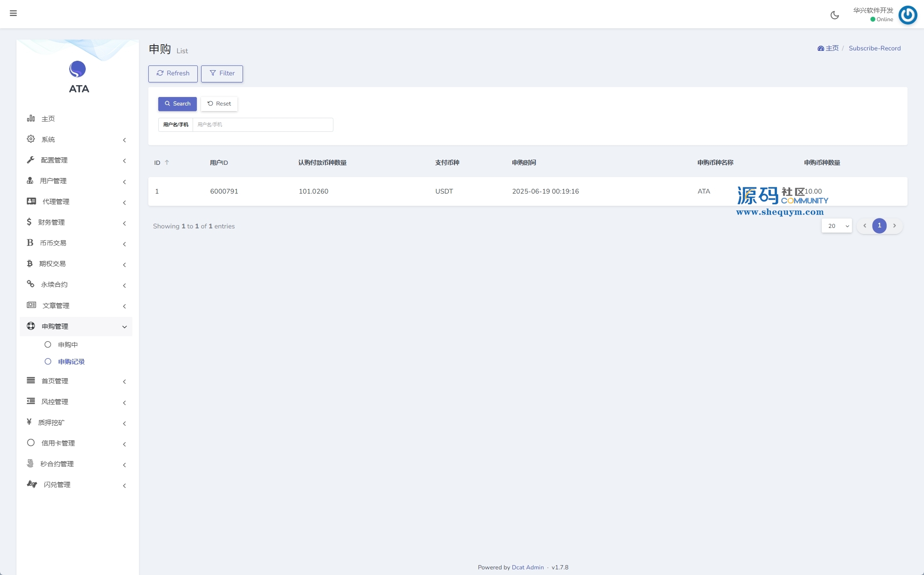Click the user avatar power icon
This screenshot has width=924, height=575.
[908, 15]
